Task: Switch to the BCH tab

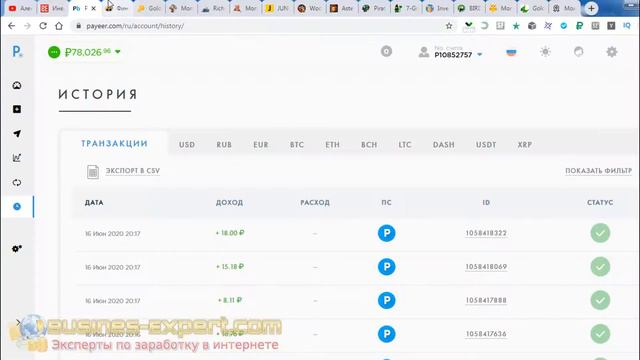Action: pos(369,144)
